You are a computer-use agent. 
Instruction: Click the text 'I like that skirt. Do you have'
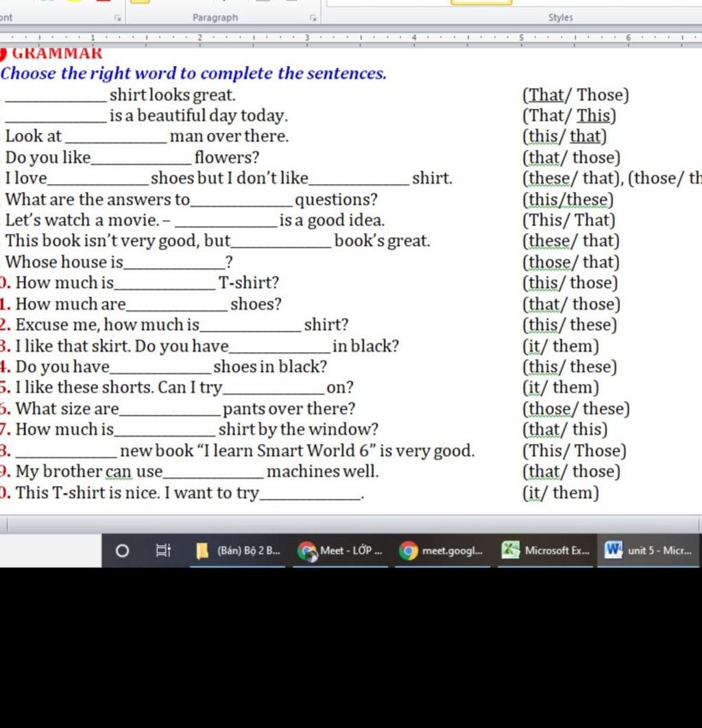pyautogui.click(x=122, y=346)
